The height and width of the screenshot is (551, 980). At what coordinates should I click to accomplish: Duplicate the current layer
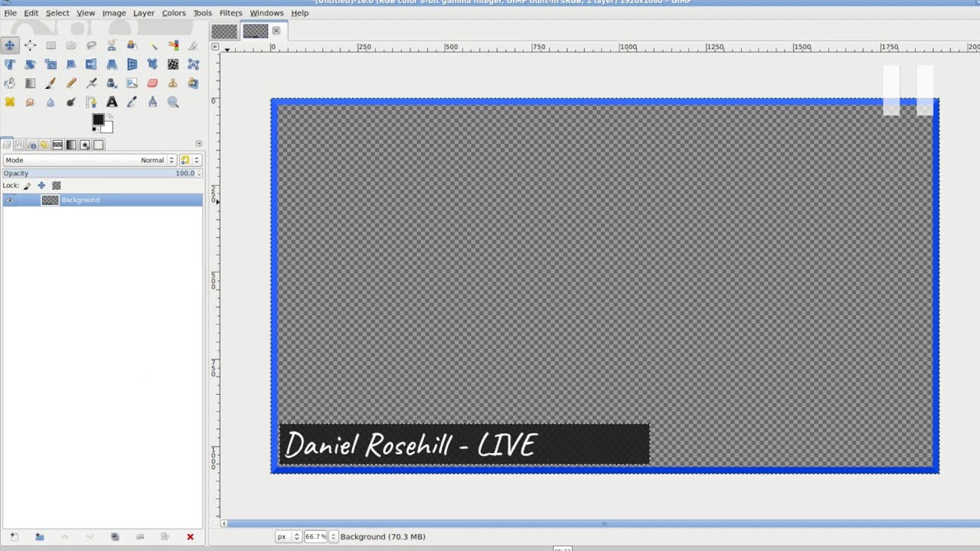(115, 537)
